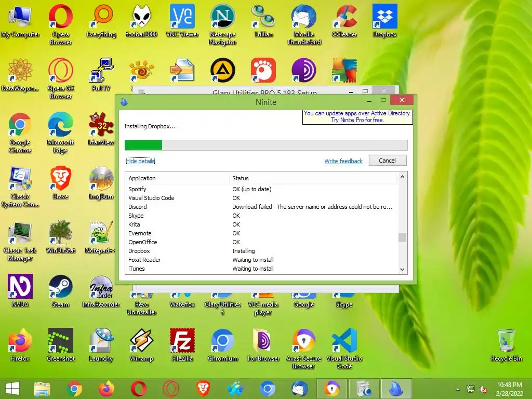Select Tor Browser desktop icon
532x399 pixels.
263,345
